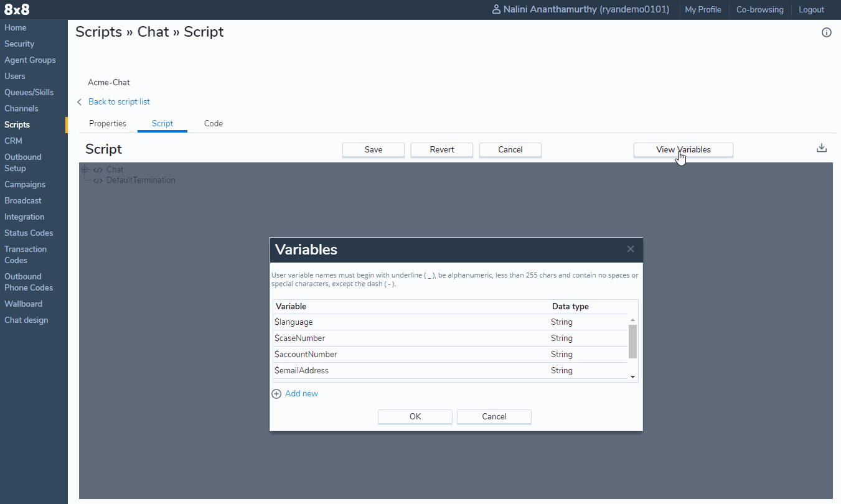Click the Revert button
This screenshot has height=504, width=841.
tap(442, 149)
